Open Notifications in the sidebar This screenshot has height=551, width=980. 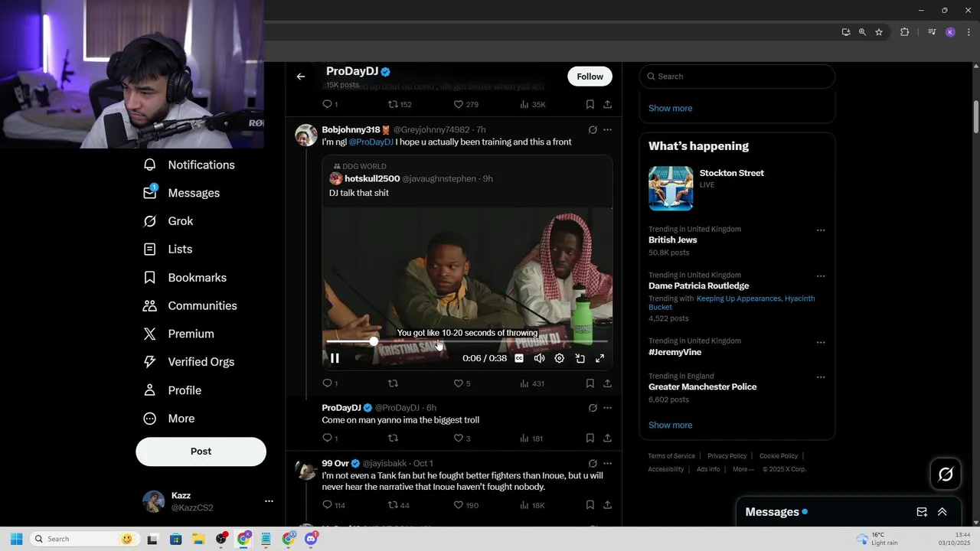click(x=189, y=165)
